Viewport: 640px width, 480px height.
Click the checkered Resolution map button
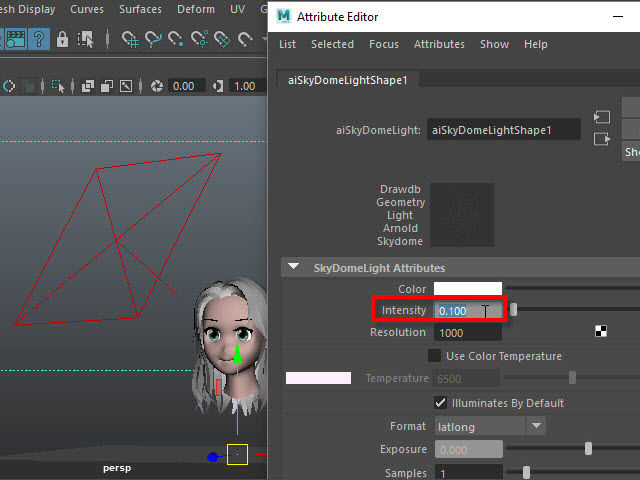tap(601, 332)
